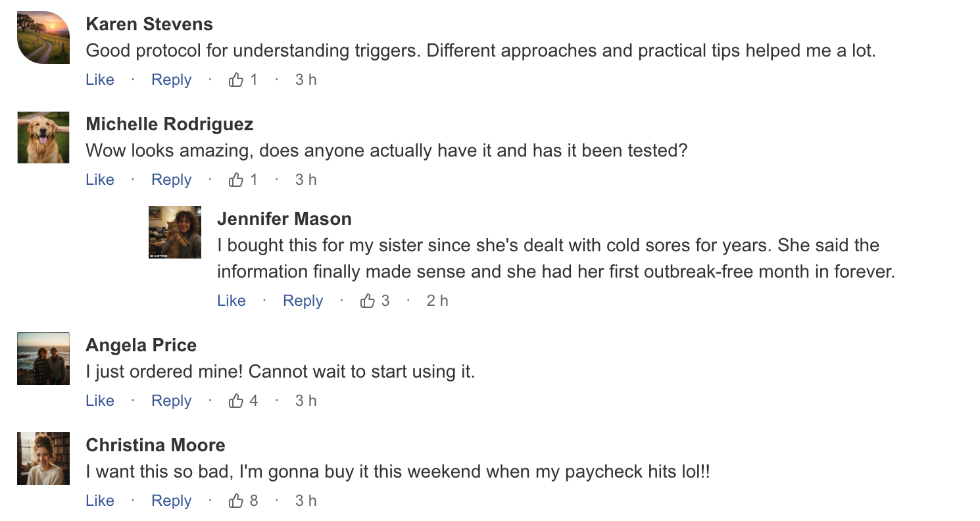Click the Christina Moore name link
The height and width of the screenshot is (521, 980).
pos(155,445)
